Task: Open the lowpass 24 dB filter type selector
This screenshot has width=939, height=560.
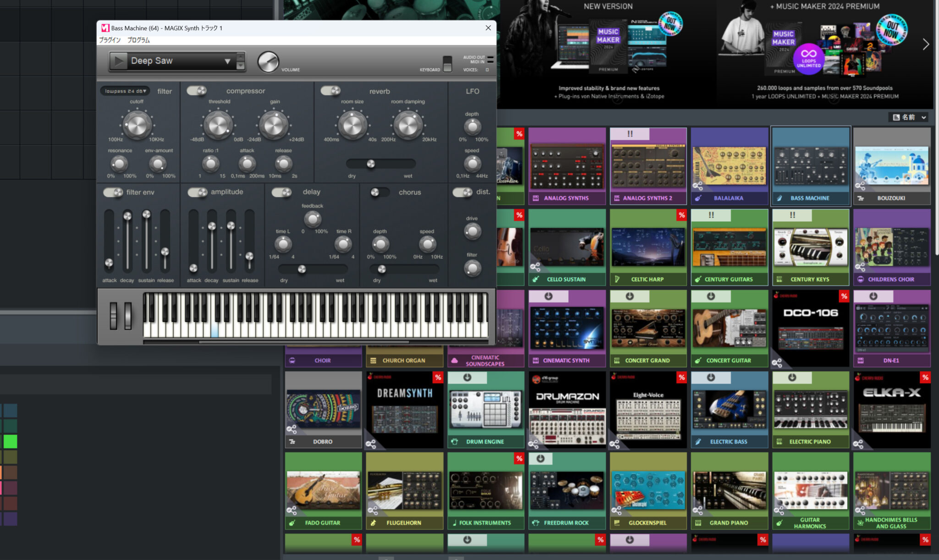Action: 125,91
